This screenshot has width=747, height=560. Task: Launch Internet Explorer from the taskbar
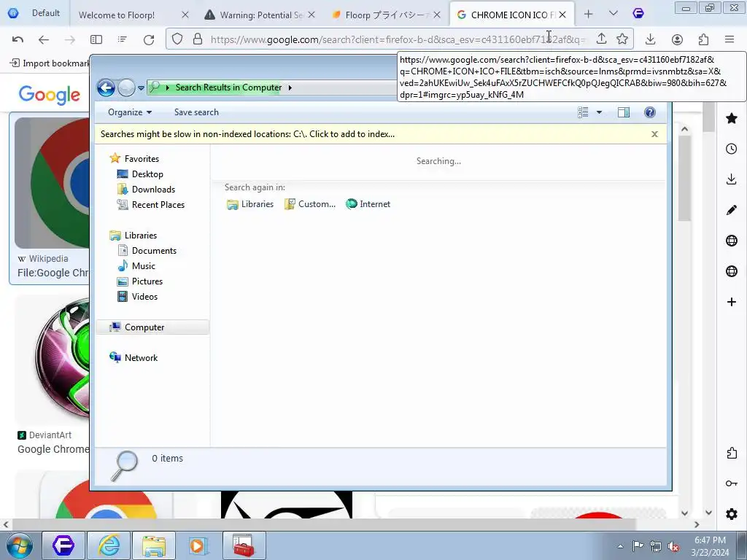coord(109,545)
